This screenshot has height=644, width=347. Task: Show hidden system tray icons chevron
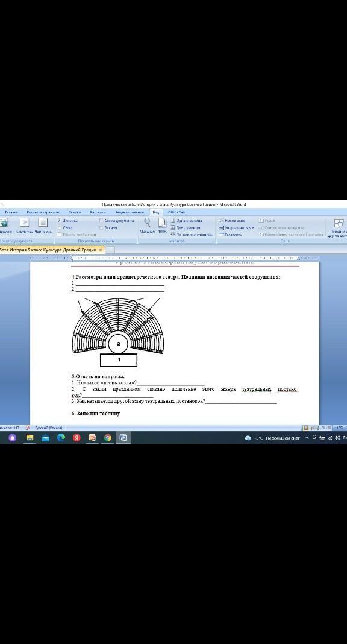307,438
